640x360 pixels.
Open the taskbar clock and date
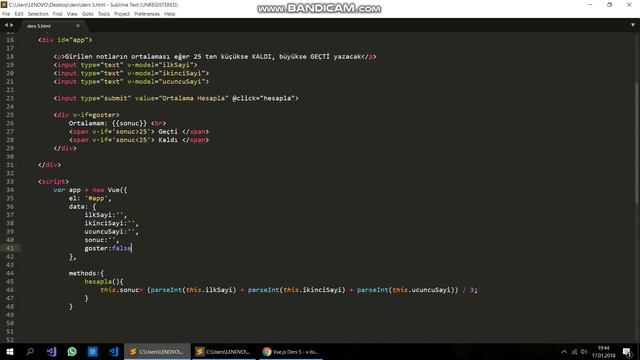click(x=604, y=352)
